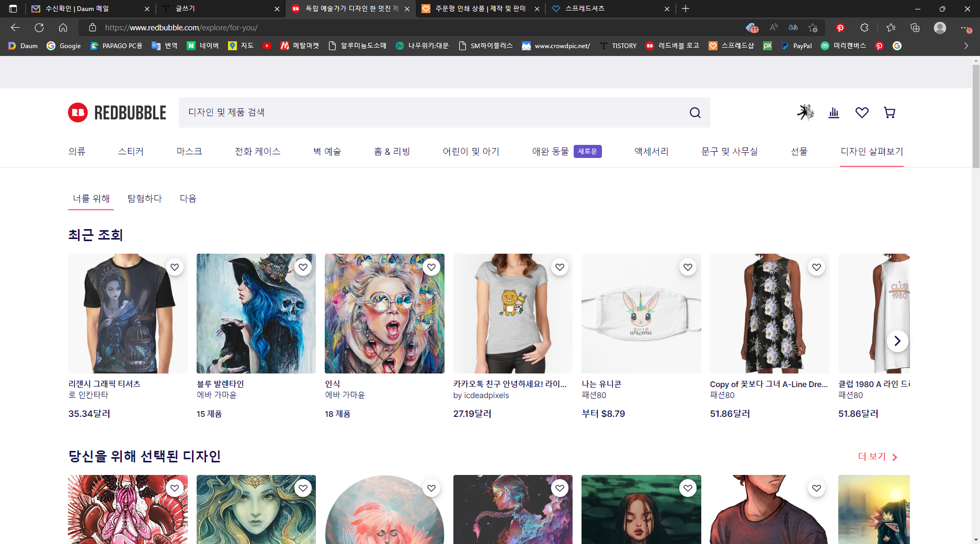Close the 주문형 인쇄 상품 browser tab
Screen dimensions: 980x544
tap(537, 9)
